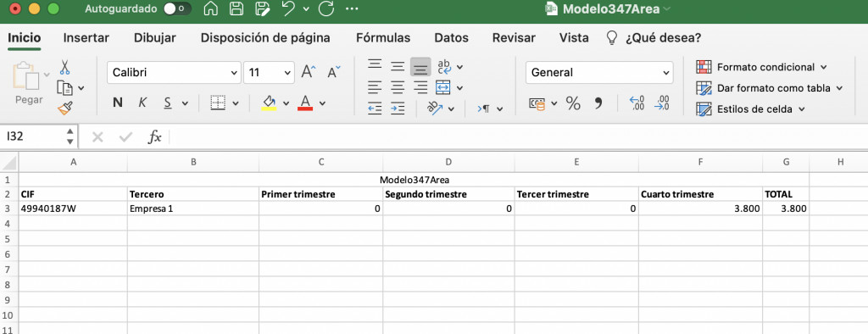Open the General number format dropdown

tap(599, 73)
